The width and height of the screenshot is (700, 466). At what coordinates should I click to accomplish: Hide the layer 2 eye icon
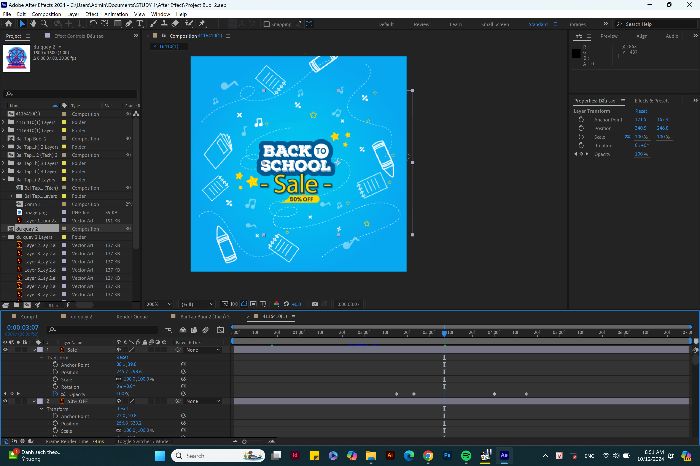(5, 401)
